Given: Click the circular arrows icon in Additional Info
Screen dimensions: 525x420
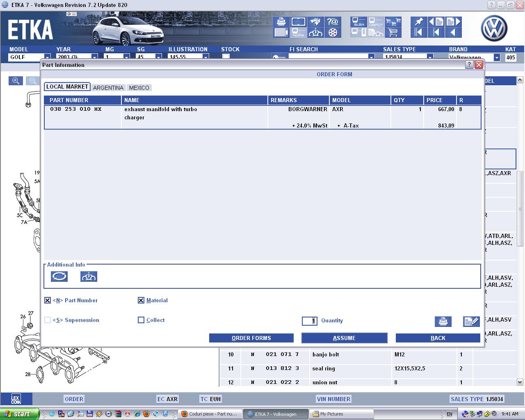Looking at the screenshot, I should (x=59, y=276).
